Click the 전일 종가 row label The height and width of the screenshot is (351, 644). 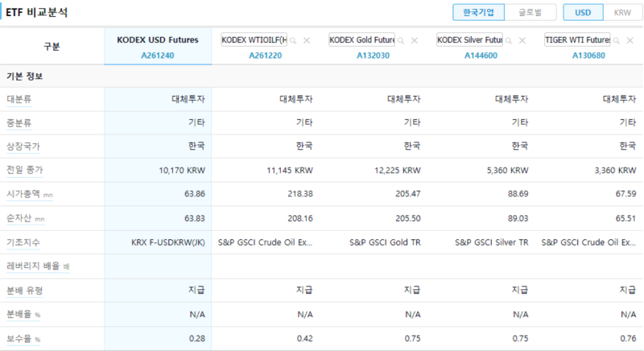pos(25,170)
